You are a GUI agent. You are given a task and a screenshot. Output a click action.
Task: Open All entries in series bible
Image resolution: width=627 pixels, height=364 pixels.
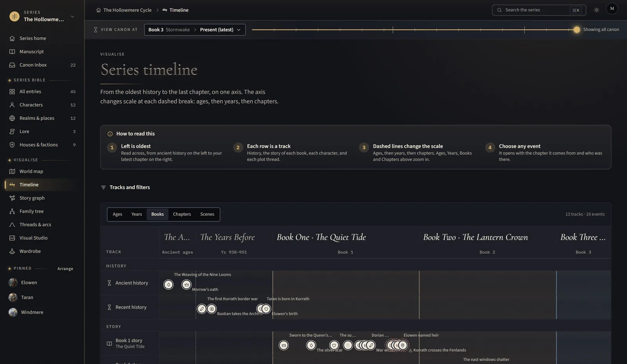coord(42,92)
